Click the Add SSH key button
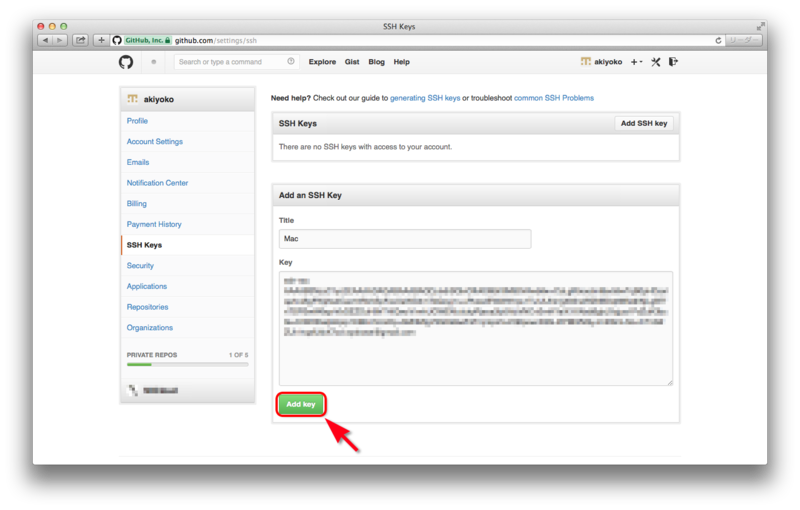Viewport: 800px width, 510px height. (644, 123)
